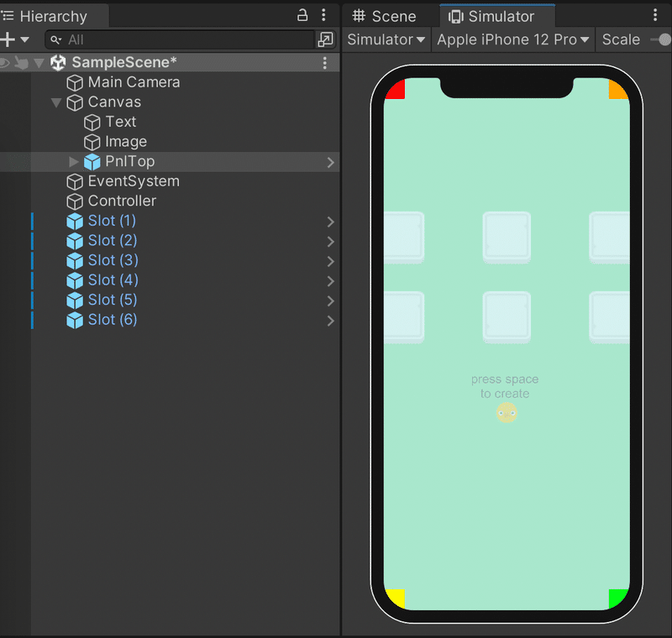Viewport: 672px width, 638px height.
Task: Select the EventSystem cube icon
Action: 75,182
